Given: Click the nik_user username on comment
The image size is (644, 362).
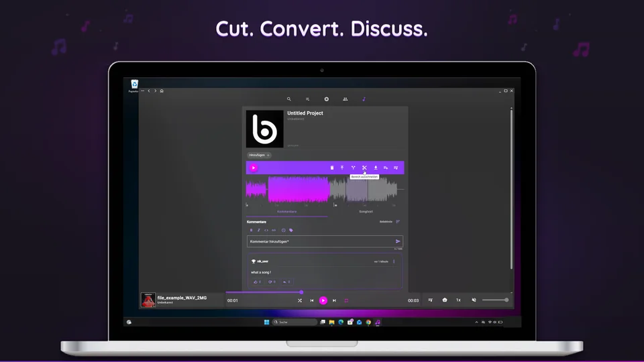Looking at the screenshot, I should point(263,261).
